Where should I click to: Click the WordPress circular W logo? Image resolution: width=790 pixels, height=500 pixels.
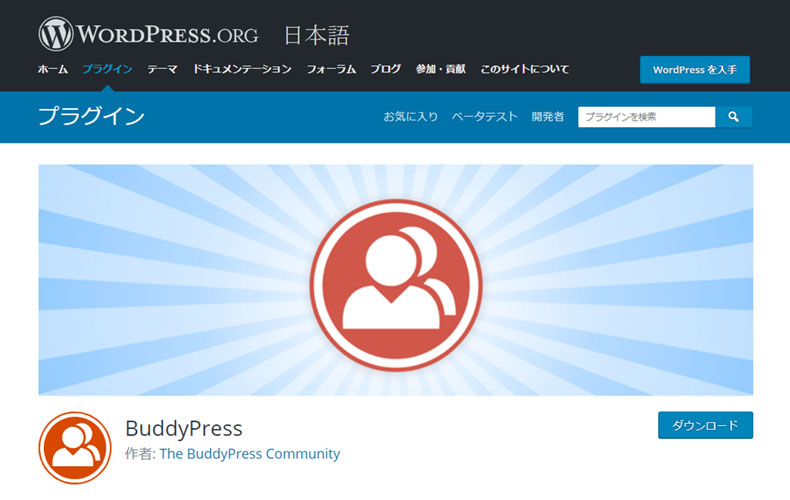[x=56, y=34]
